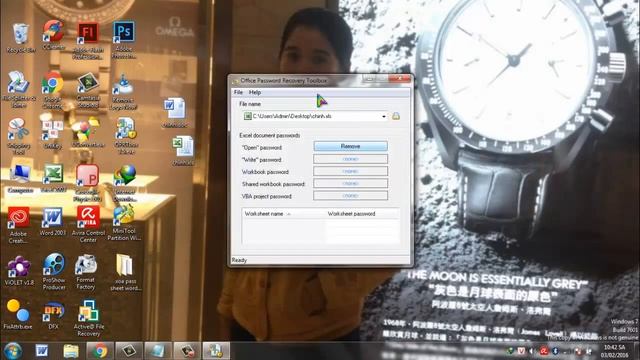
Task: Click the lock icon beside file path
Action: click(x=396, y=116)
